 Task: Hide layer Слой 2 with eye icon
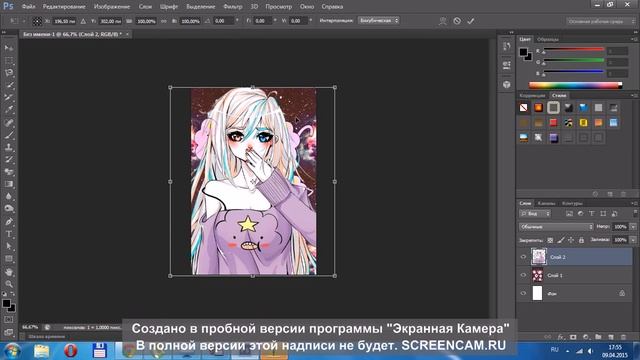click(x=523, y=257)
